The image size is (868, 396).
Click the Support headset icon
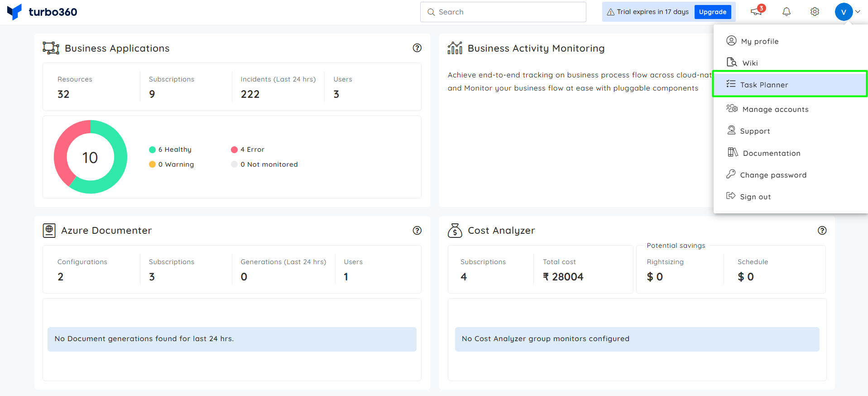pos(731,130)
